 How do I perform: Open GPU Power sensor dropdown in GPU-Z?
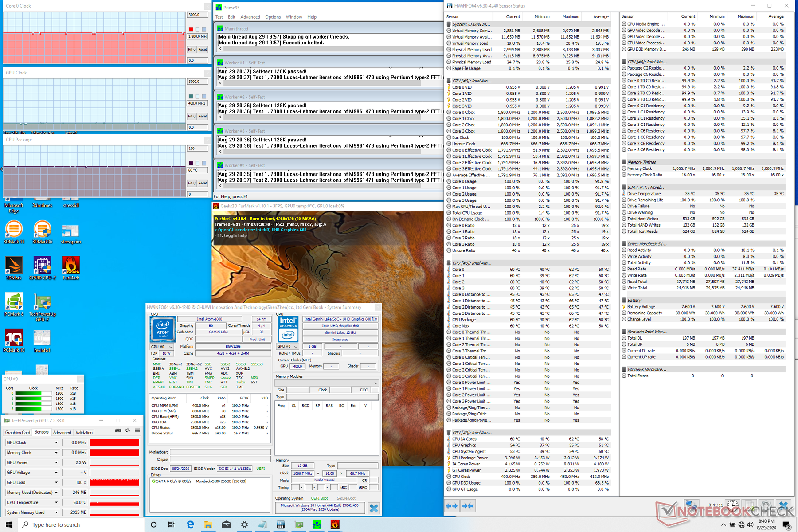click(56, 462)
